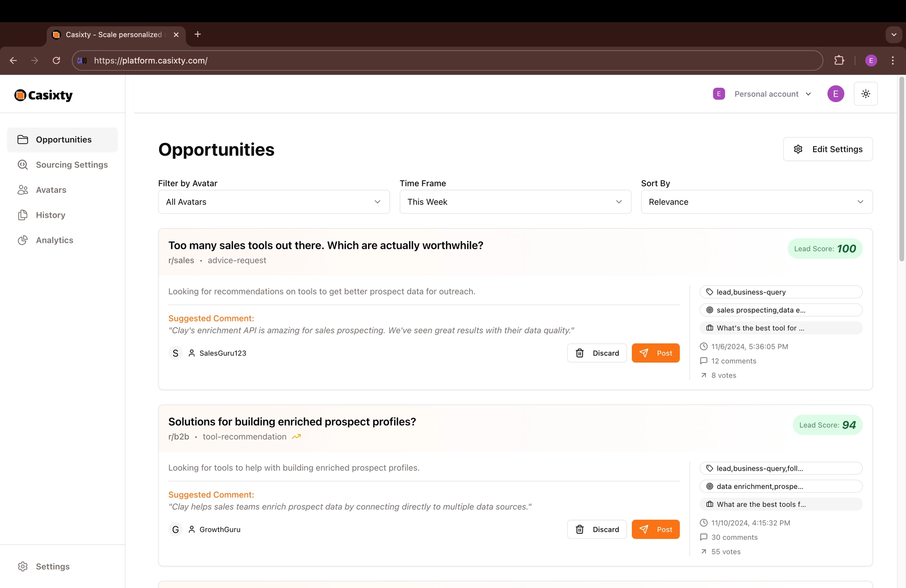Open post titled Too many sales tools
906x588 pixels.
(326, 245)
